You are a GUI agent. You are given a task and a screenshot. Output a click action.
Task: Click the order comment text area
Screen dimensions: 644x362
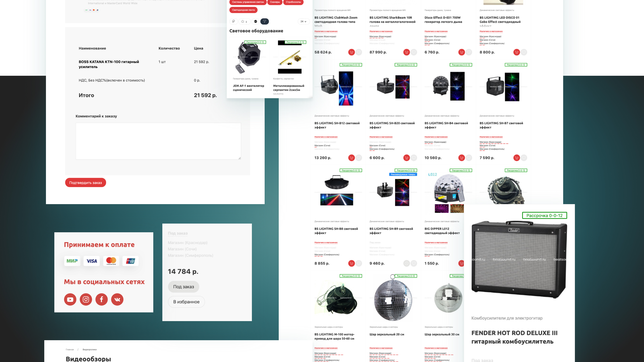[158, 141]
